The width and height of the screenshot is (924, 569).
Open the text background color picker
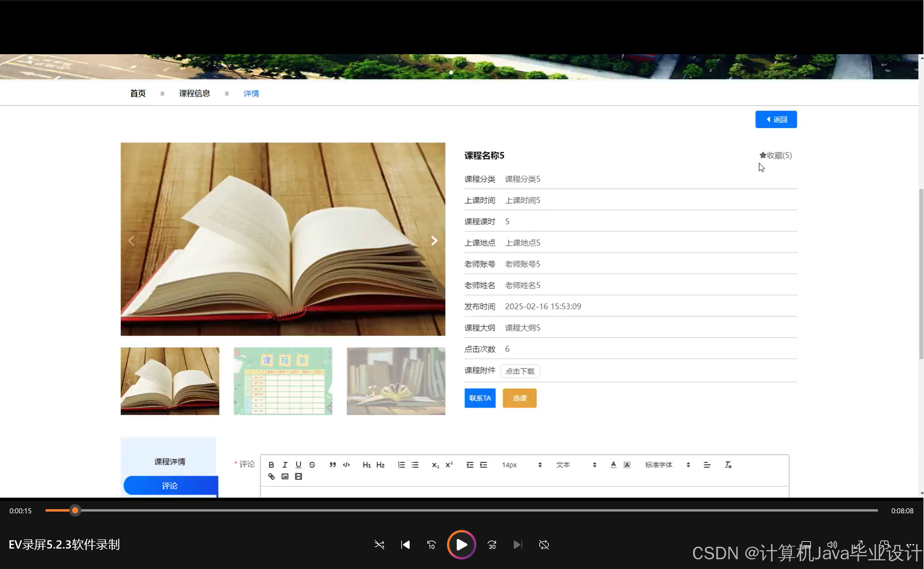pyautogui.click(x=627, y=465)
